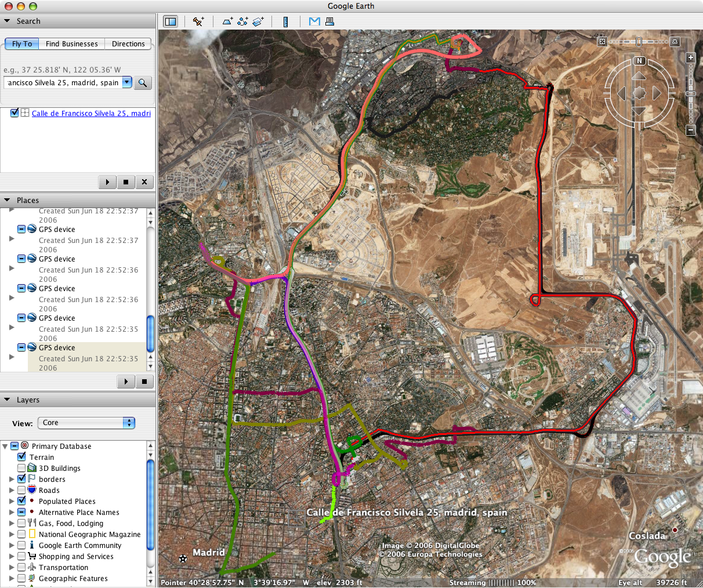Stop the Places tour playback

coord(144,382)
